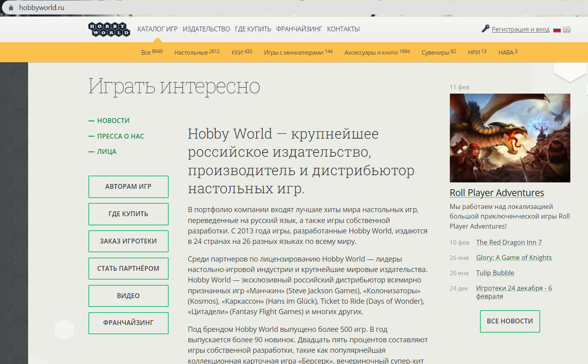588x364 pixels.
Task: Open Игротеки 24 декабря news link
Action: click(514, 292)
